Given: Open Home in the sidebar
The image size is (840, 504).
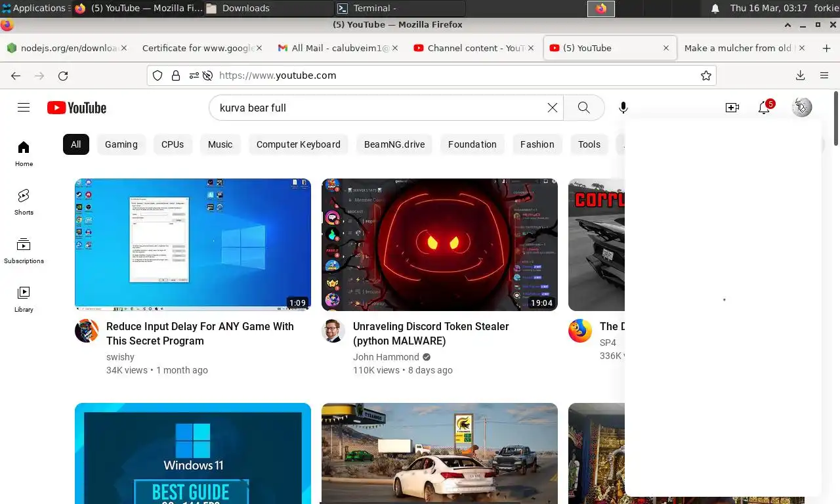Looking at the screenshot, I should [24, 154].
